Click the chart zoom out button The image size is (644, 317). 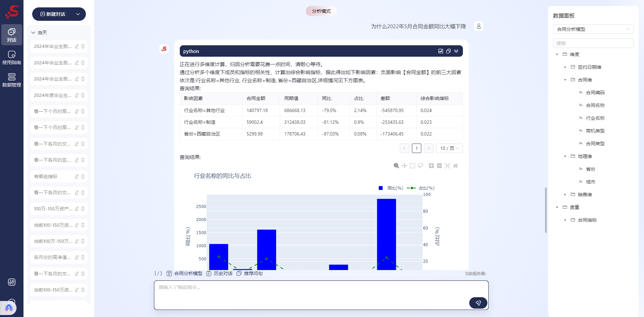439,166
